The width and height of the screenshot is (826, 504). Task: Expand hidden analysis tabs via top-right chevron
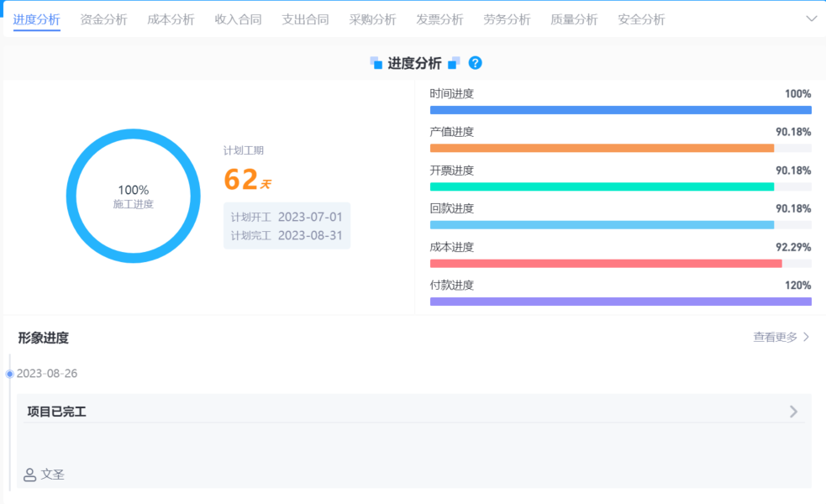[x=810, y=17]
